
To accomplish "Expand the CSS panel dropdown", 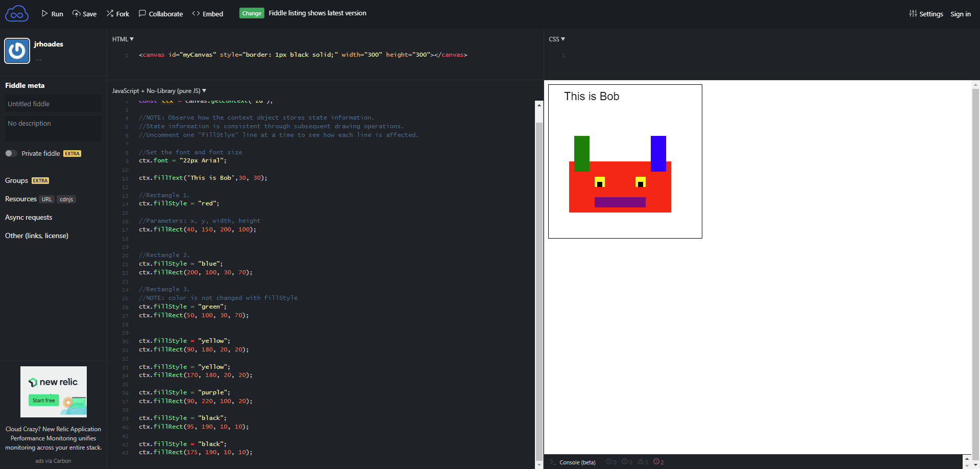I will (x=557, y=39).
